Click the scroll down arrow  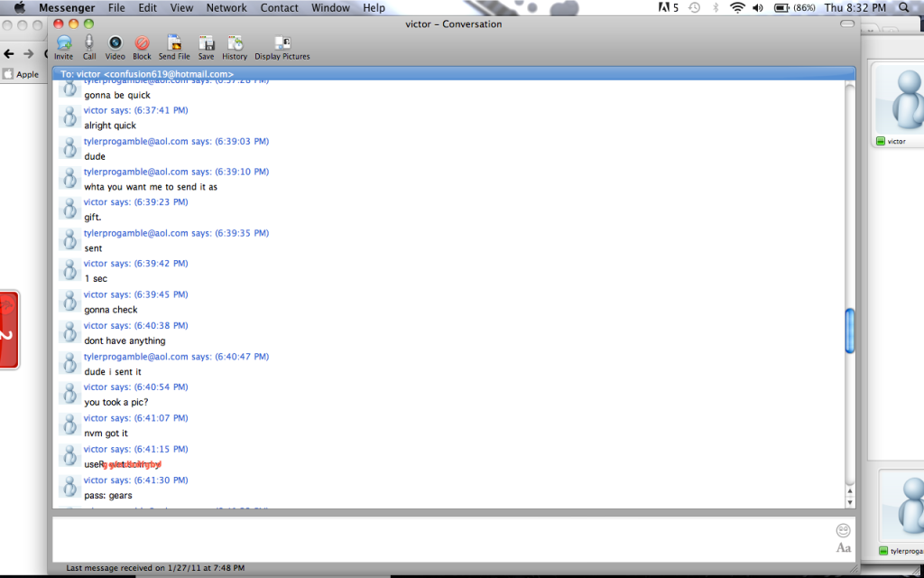850,502
